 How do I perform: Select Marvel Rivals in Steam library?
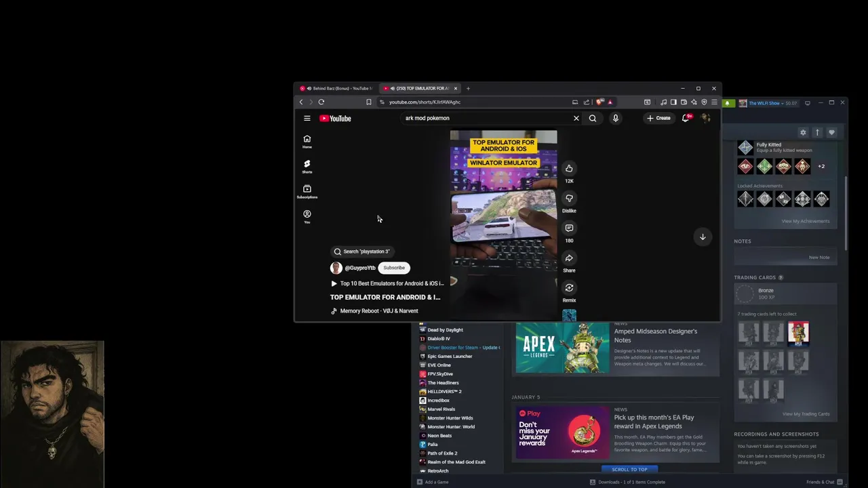(441, 409)
